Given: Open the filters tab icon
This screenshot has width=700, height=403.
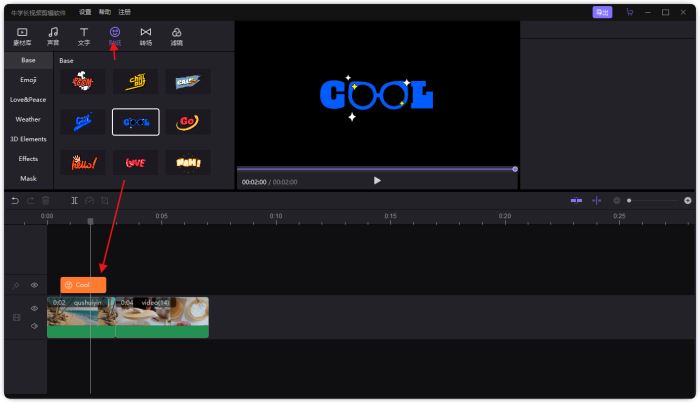Looking at the screenshot, I should click(177, 36).
